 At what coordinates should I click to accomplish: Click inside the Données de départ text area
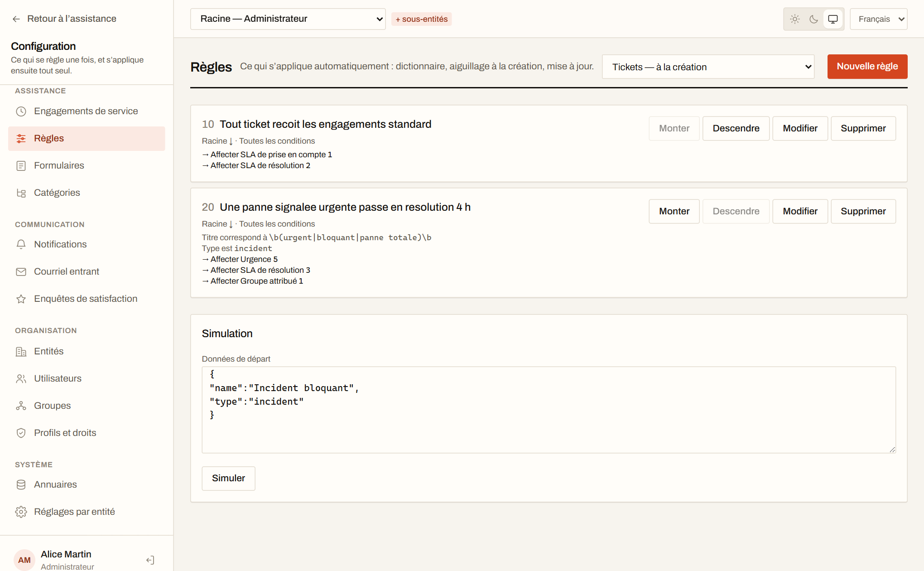[549, 410]
